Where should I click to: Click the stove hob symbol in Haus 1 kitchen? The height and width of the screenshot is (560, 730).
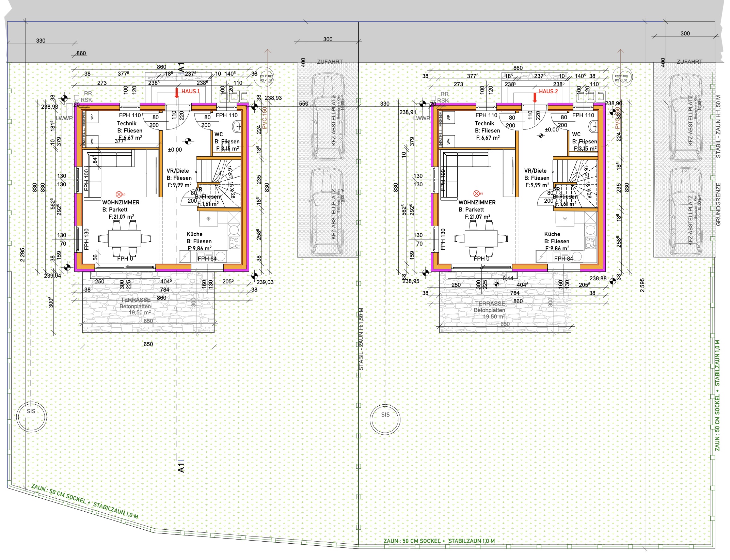234,243
